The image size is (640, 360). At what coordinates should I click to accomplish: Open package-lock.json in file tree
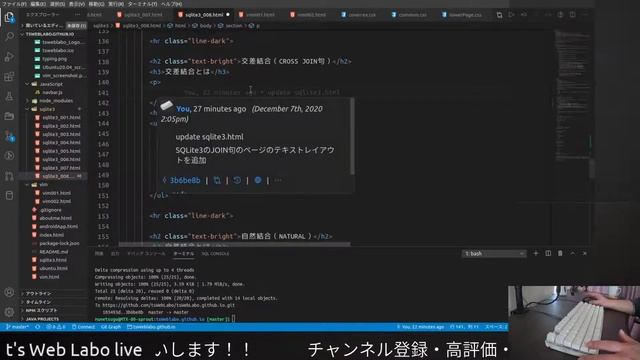coord(59,243)
